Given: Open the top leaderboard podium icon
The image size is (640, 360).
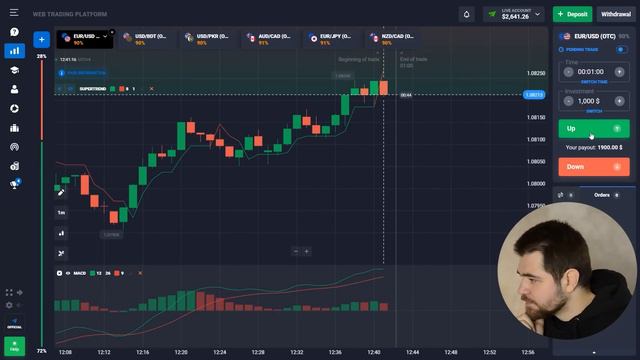Looking at the screenshot, I should 14,128.
